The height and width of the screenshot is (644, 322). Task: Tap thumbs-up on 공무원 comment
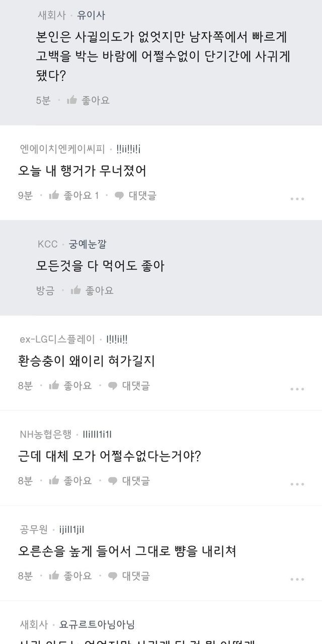pos(54,576)
